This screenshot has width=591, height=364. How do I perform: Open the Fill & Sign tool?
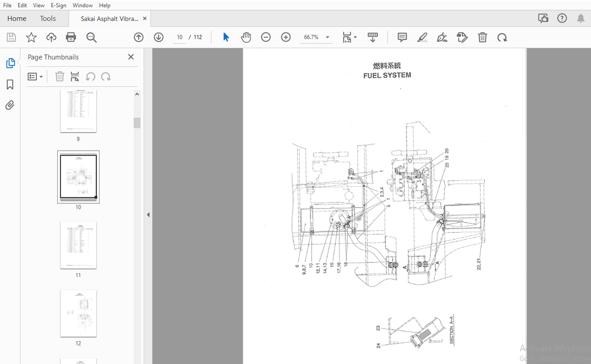(x=442, y=37)
